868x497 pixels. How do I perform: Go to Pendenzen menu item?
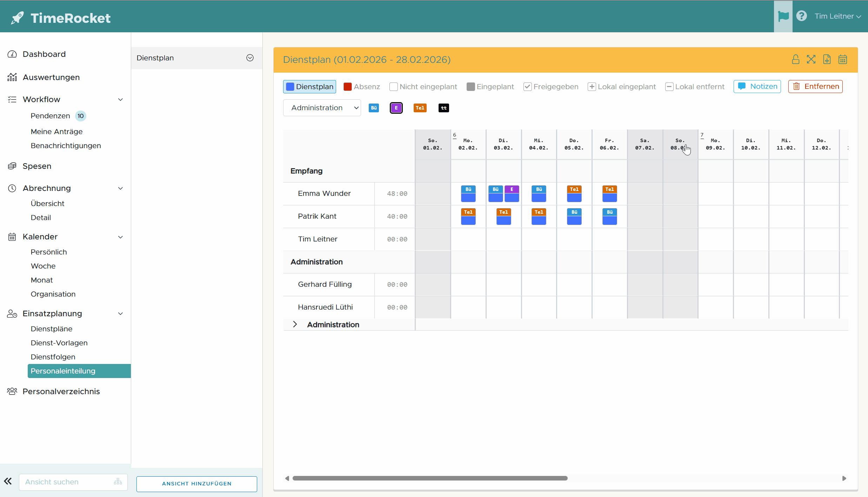tap(50, 116)
